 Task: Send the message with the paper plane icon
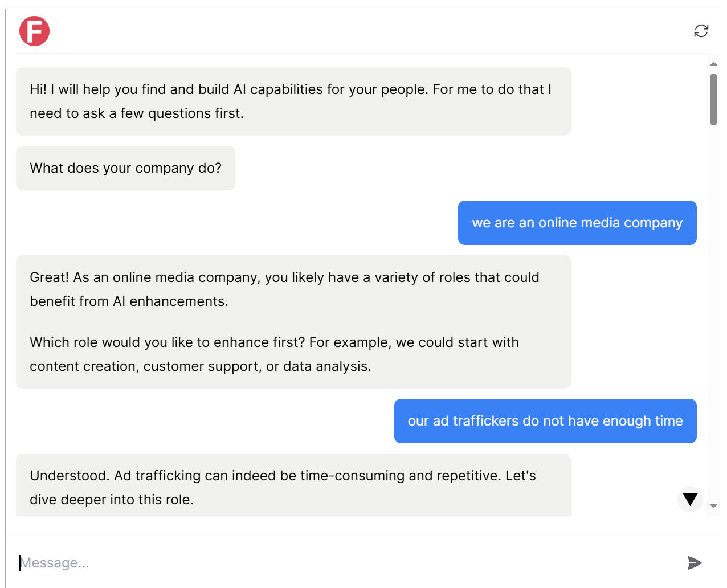(x=694, y=563)
